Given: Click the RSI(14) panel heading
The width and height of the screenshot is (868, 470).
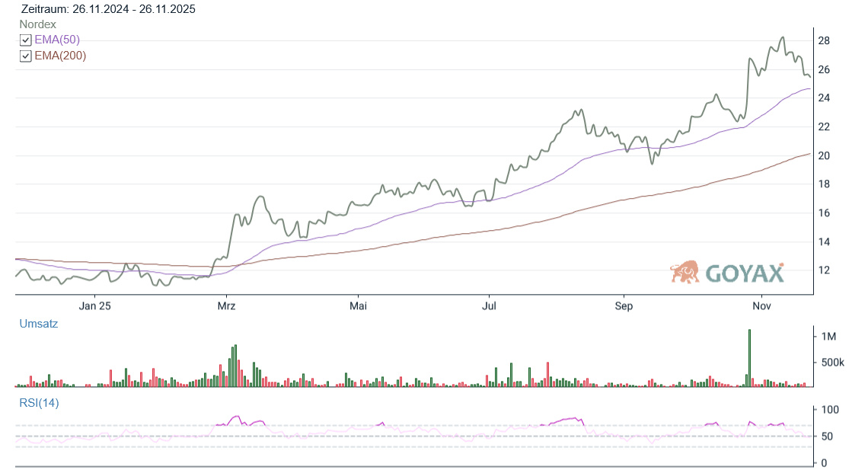Looking at the screenshot, I should pyautogui.click(x=39, y=403).
